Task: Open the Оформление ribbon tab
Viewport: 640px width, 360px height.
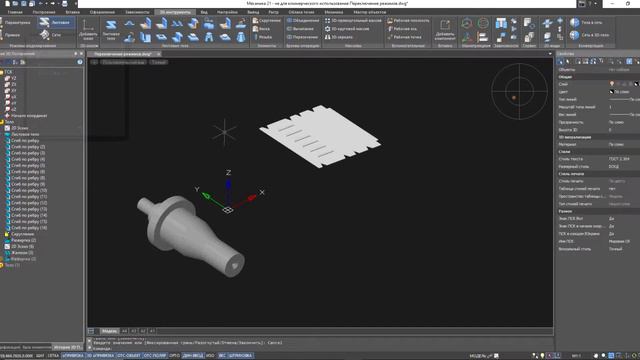Action: point(102,12)
